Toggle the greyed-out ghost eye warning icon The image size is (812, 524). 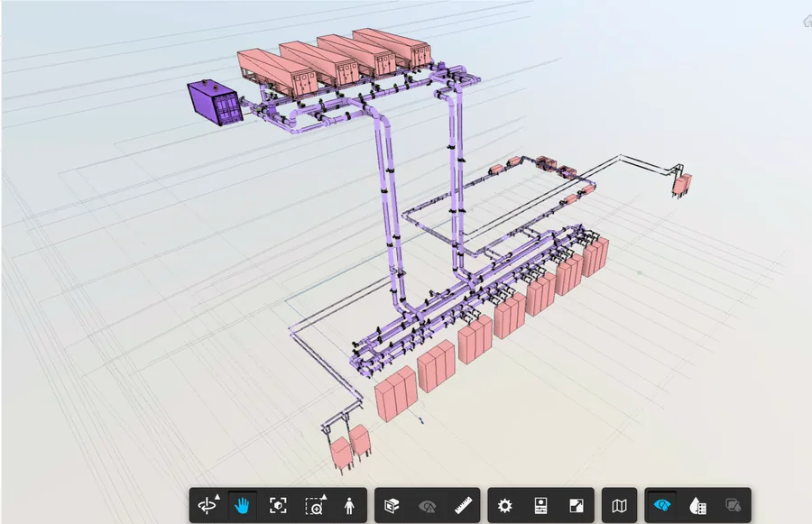pos(428,505)
